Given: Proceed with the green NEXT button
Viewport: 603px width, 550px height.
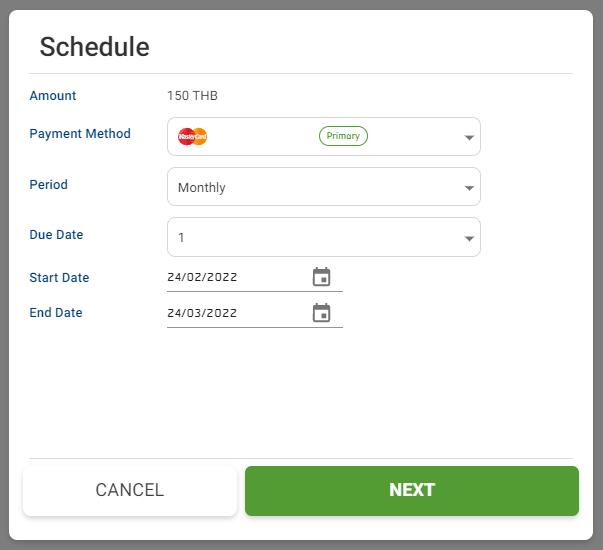Looking at the screenshot, I should click(412, 491).
